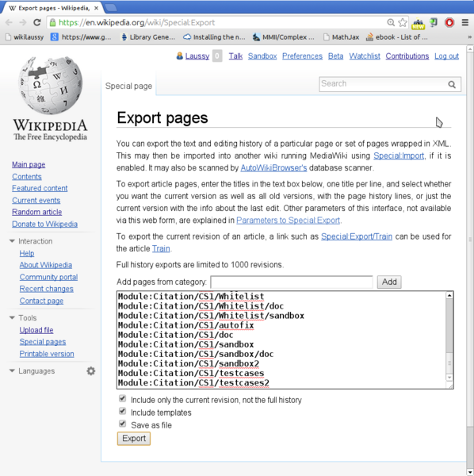
Task: Open Preferences
Action: click(x=302, y=56)
